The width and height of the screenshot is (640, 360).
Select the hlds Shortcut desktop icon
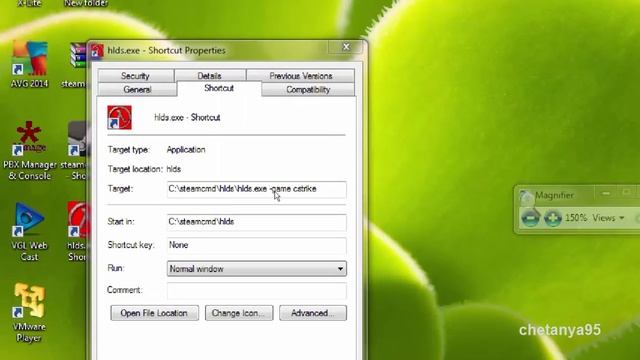(77, 232)
